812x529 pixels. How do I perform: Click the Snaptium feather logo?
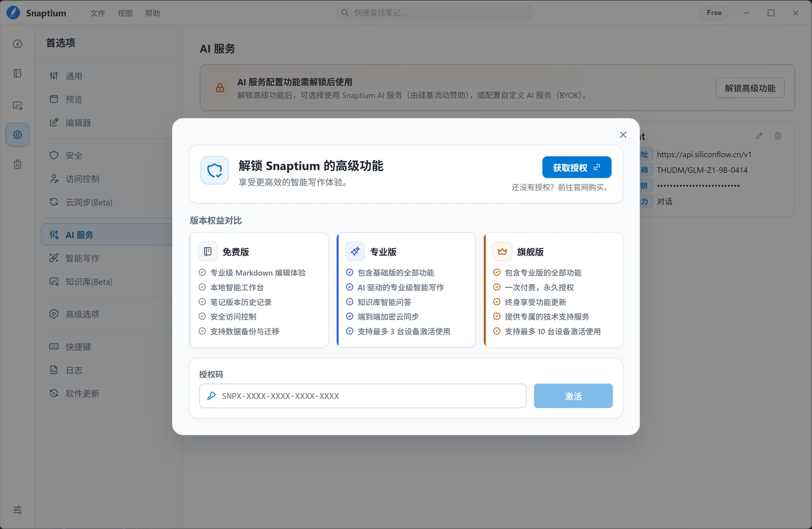13,13
